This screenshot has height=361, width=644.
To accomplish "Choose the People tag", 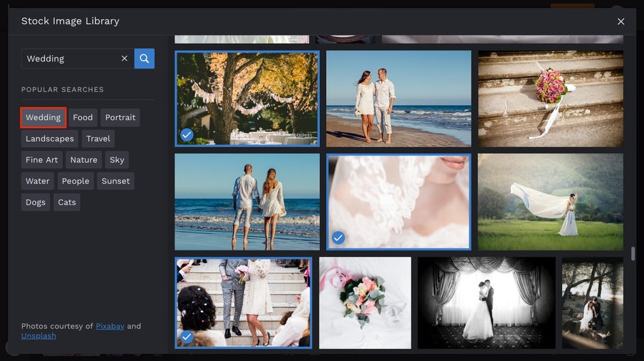I will point(76,181).
